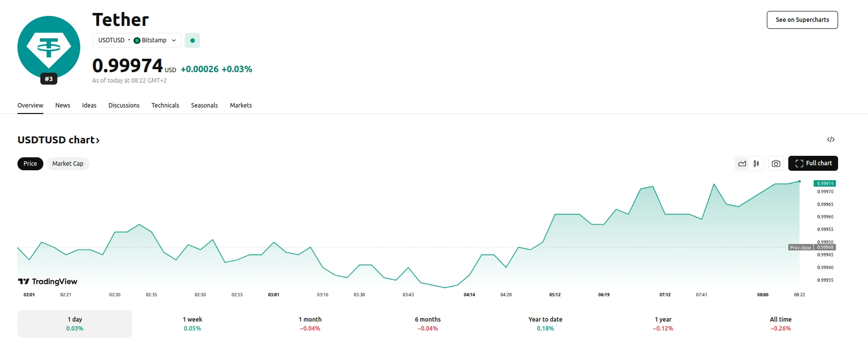Select the 1 month range

(310, 324)
